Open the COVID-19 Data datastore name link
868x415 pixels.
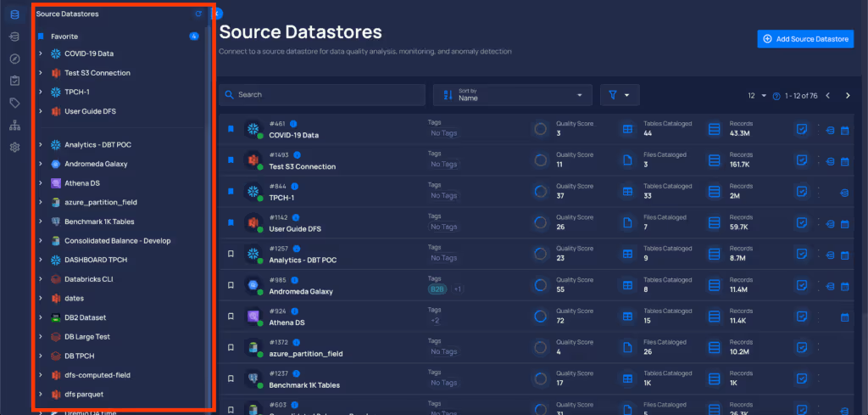pyautogui.click(x=294, y=135)
